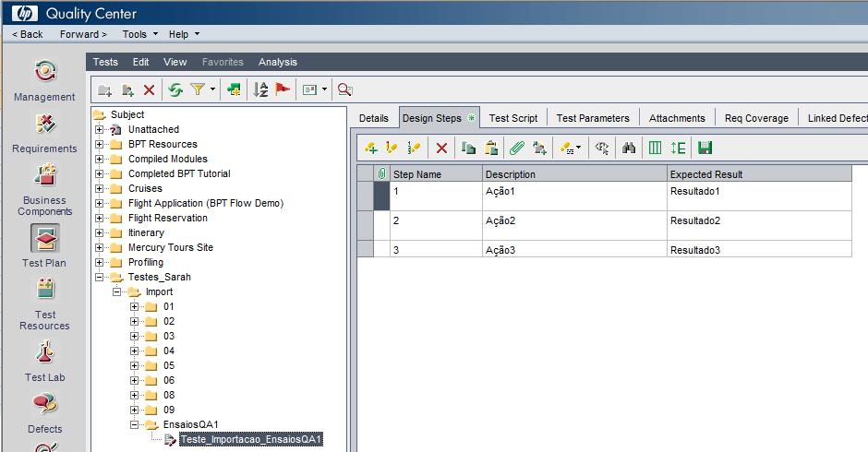This screenshot has height=452, width=868.
Task: Refresh the test plan tree
Action: point(175,89)
